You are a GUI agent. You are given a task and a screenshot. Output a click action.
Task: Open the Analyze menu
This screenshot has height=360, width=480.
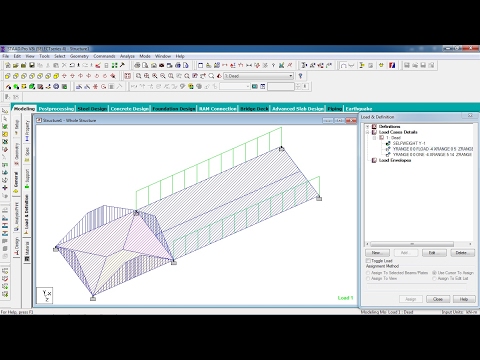127,56
